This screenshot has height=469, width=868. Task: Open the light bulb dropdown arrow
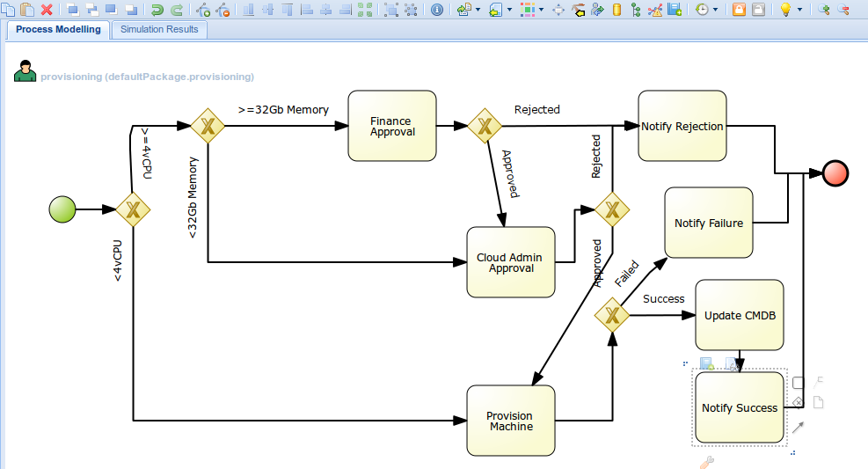[800, 10]
